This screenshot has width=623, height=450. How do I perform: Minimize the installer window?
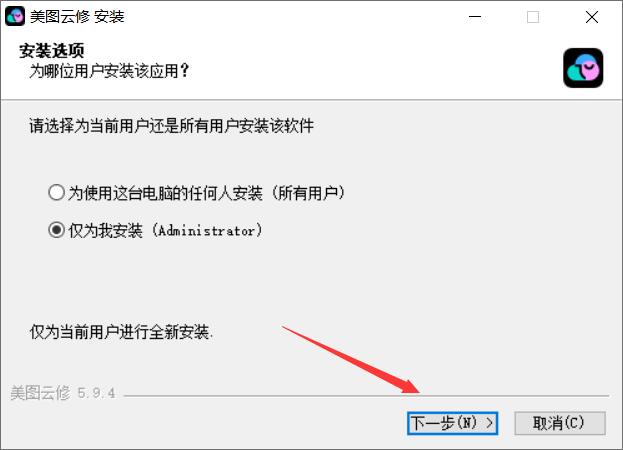(475, 17)
